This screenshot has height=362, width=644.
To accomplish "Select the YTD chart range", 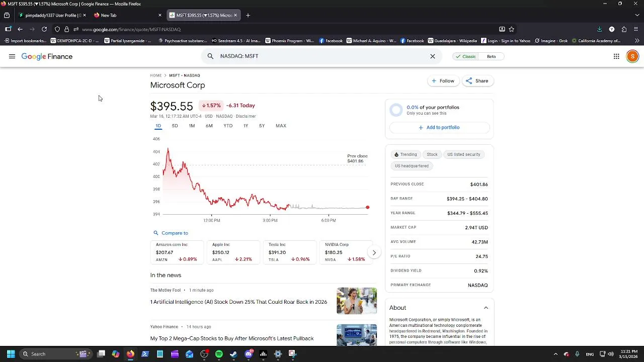I will [x=228, y=126].
